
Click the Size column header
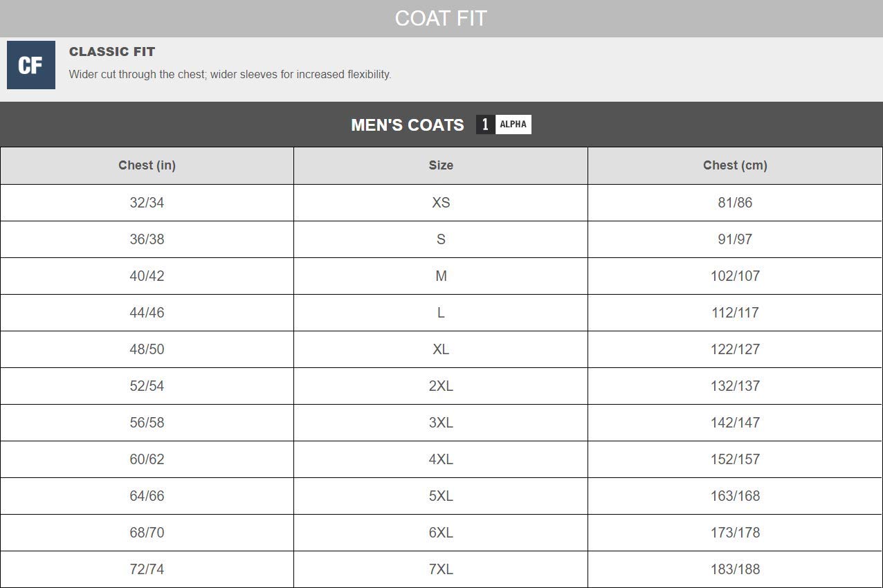tap(441, 165)
